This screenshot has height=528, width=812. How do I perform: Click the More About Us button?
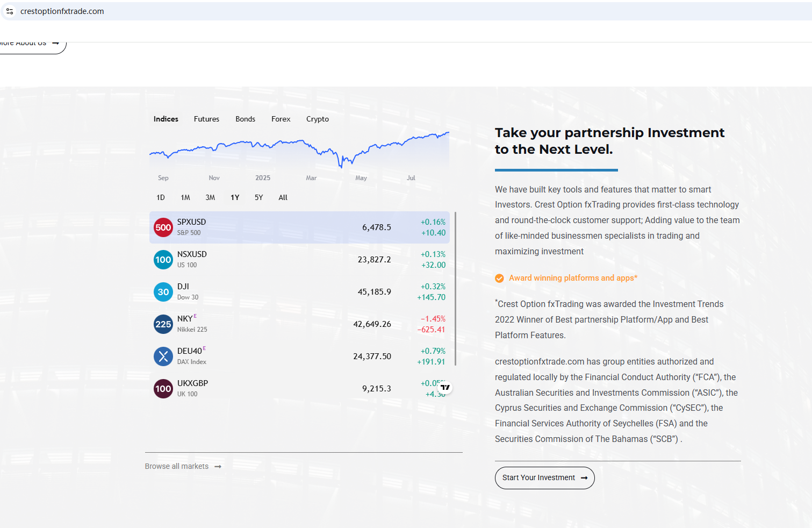(30, 44)
